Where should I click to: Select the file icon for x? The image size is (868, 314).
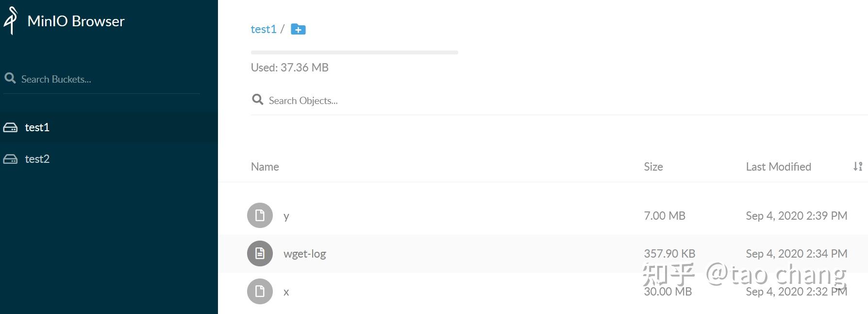coord(260,291)
